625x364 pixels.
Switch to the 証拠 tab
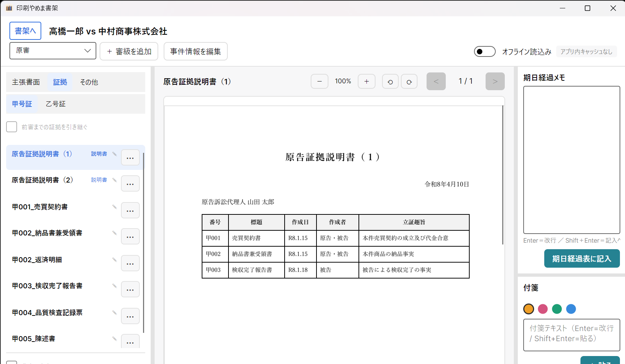pyautogui.click(x=60, y=82)
